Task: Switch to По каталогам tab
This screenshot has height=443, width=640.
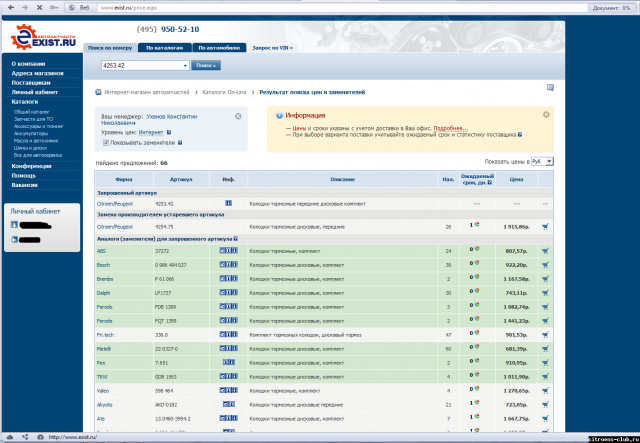Action: [164, 47]
